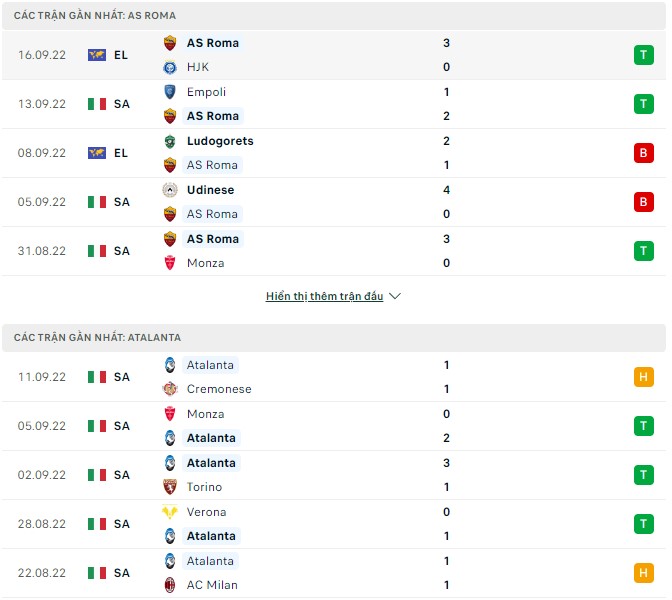This screenshot has height=600, width=672.
Task: Click the HJK club crest icon
Action: [x=170, y=67]
